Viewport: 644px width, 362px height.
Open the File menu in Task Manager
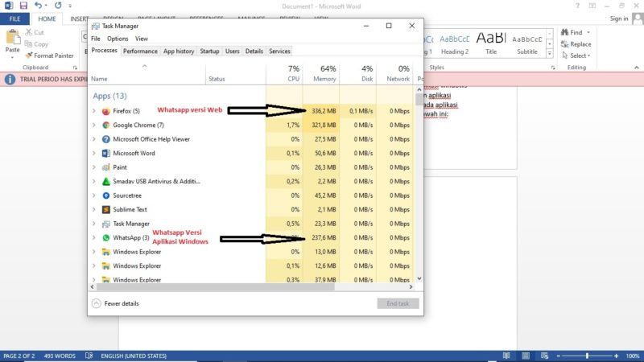click(x=96, y=39)
